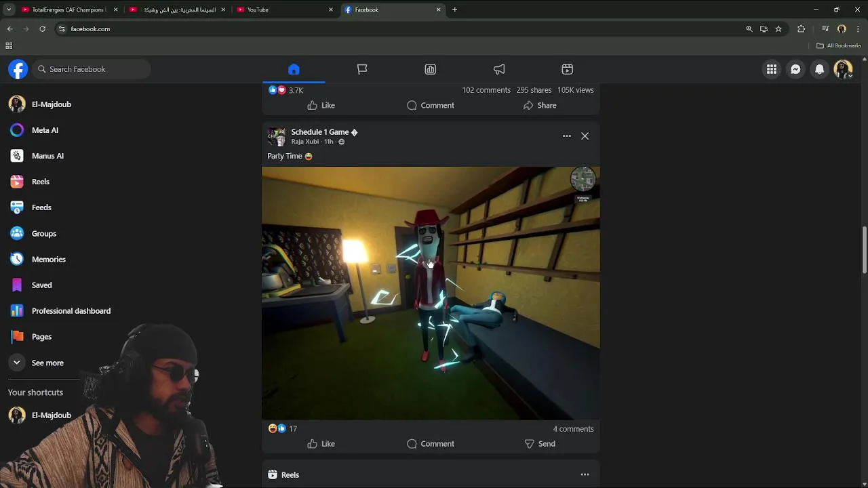Open the apps grid in bookmarks bar
Image resolution: width=868 pixels, height=488 pixels.
click(9, 45)
